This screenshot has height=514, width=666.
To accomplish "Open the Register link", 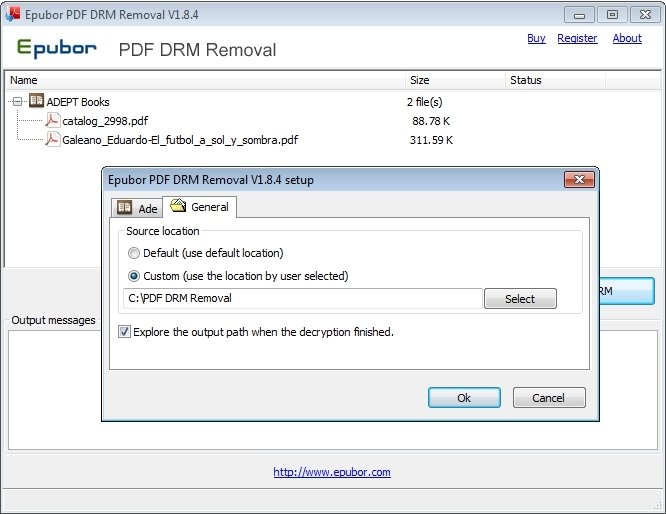I will (x=577, y=38).
